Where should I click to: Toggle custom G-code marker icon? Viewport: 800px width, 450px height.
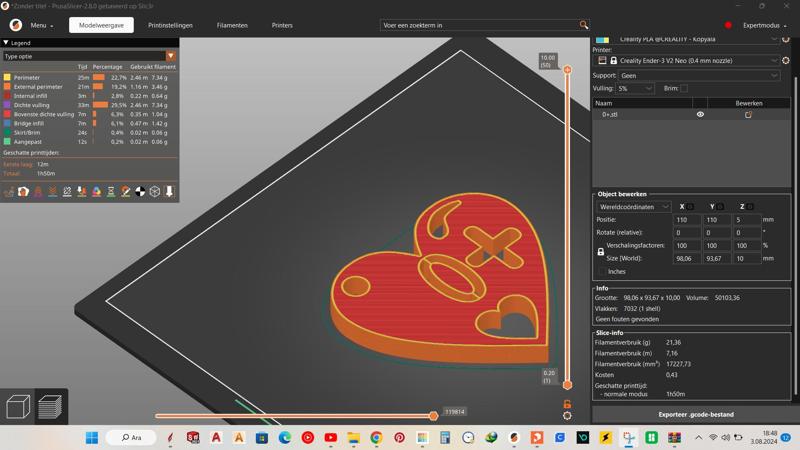pyautogui.click(x=126, y=192)
